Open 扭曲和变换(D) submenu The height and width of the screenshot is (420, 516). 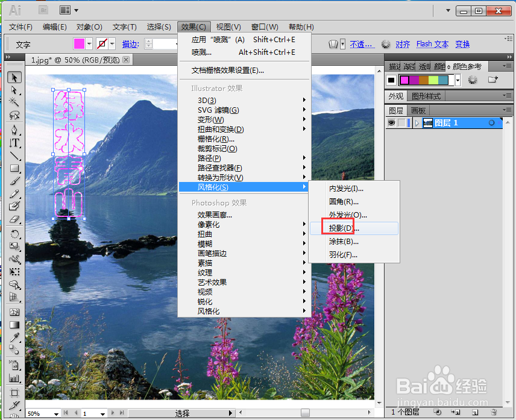(245, 130)
